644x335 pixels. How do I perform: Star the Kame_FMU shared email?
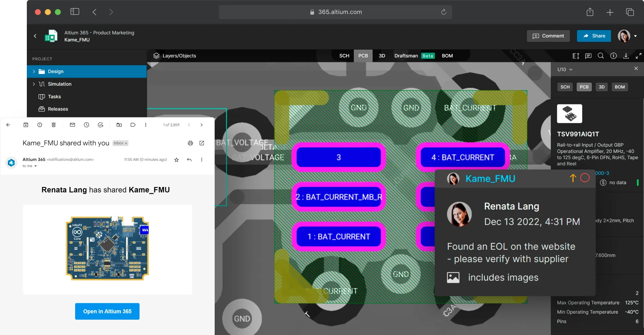(x=176, y=160)
